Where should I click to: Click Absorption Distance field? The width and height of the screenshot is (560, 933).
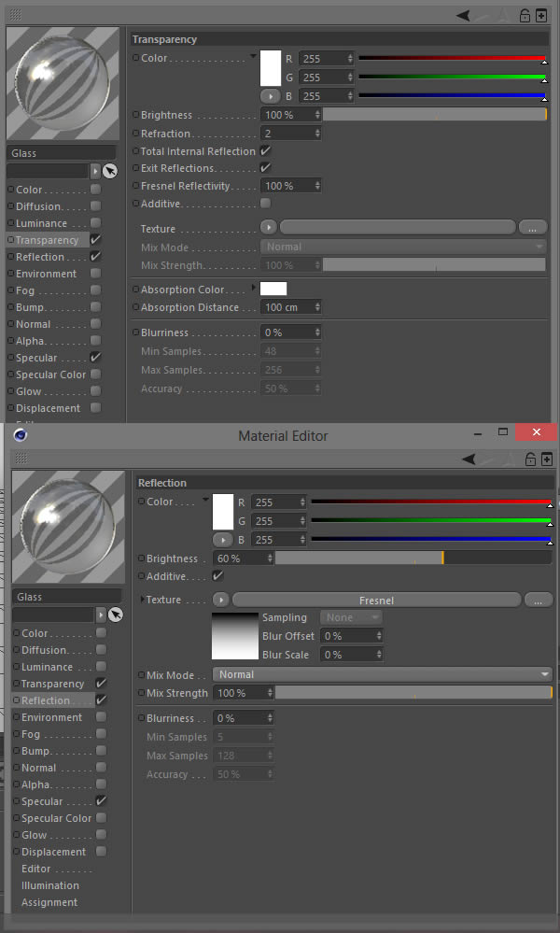tap(290, 307)
